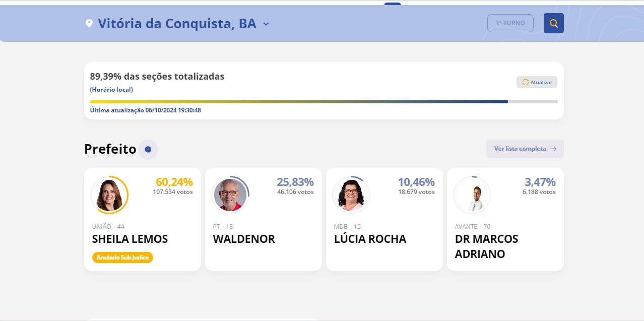Open Ver lista completa link
Image resolution: width=644 pixels, height=321 pixels.
click(525, 149)
